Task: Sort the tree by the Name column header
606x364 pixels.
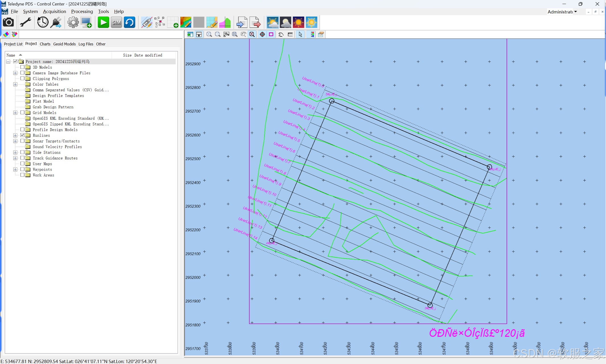Action: tap(11, 55)
